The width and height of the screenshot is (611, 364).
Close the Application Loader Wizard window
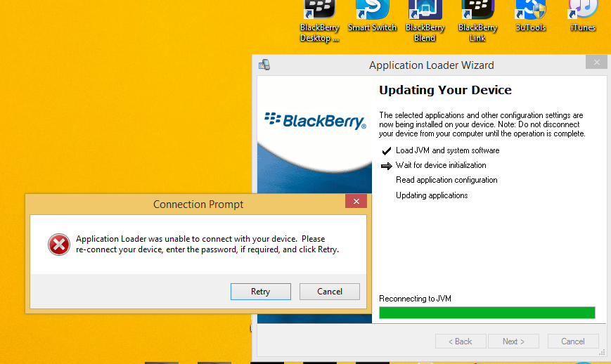coord(596,63)
